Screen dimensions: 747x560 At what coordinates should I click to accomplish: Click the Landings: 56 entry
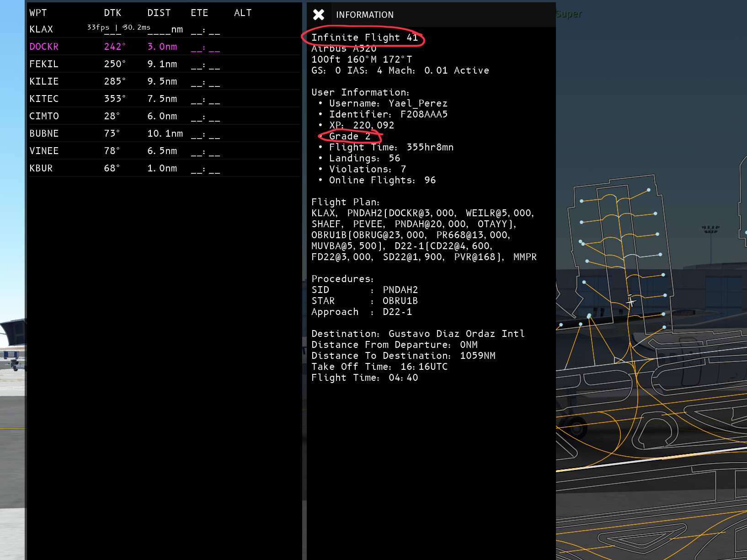(x=364, y=158)
